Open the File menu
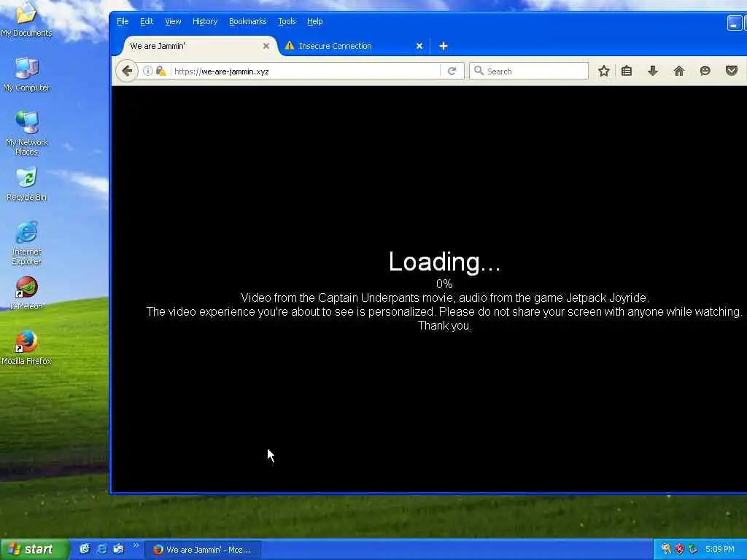This screenshot has height=560, width=747. coord(123,21)
